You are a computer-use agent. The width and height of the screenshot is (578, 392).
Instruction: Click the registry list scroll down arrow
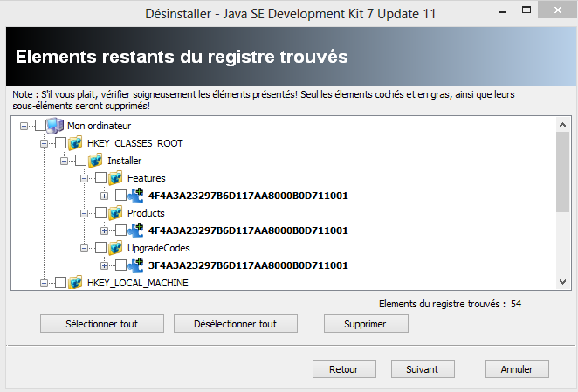tap(562, 282)
